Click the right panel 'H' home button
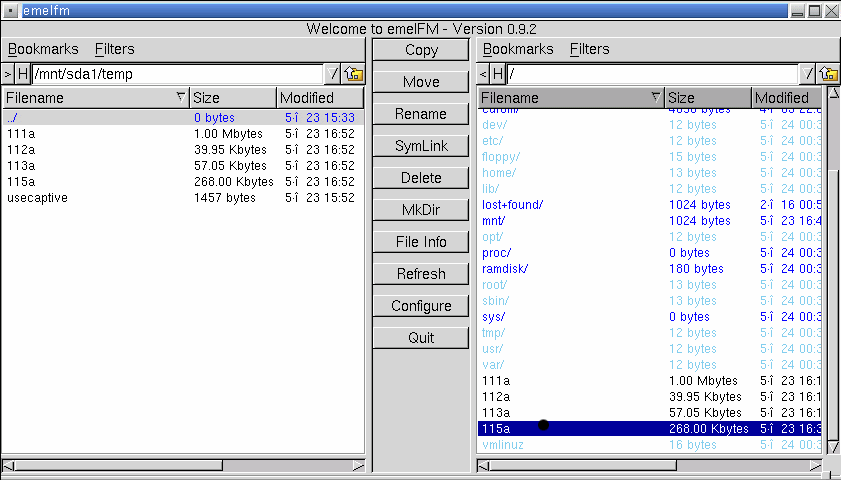This screenshot has height=480, width=841. [498, 74]
